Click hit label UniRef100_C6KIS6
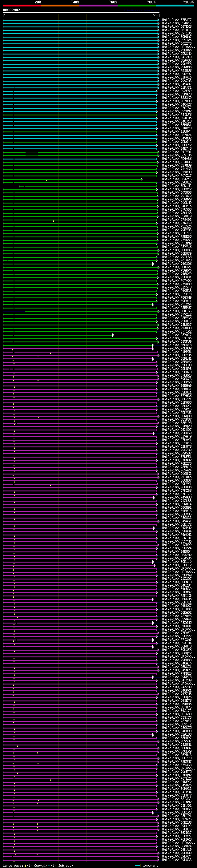This screenshot has height=868, width=197. click(177, 311)
